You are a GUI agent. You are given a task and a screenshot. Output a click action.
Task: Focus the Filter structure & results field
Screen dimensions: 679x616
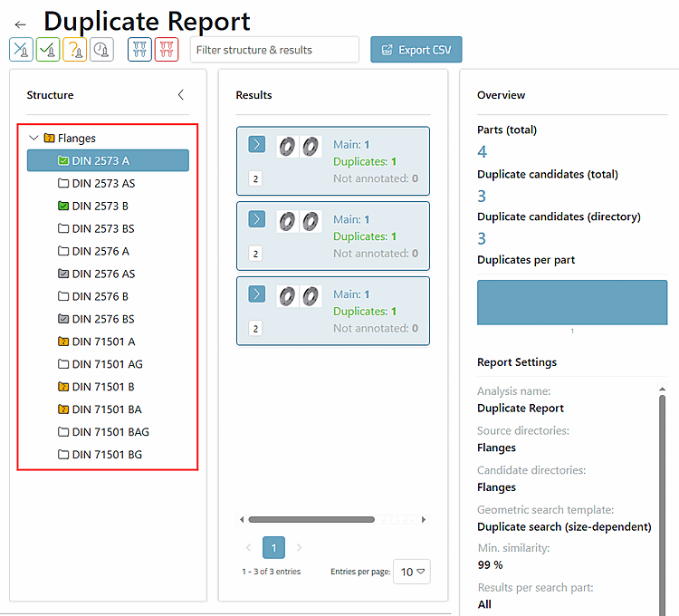pos(274,50)
